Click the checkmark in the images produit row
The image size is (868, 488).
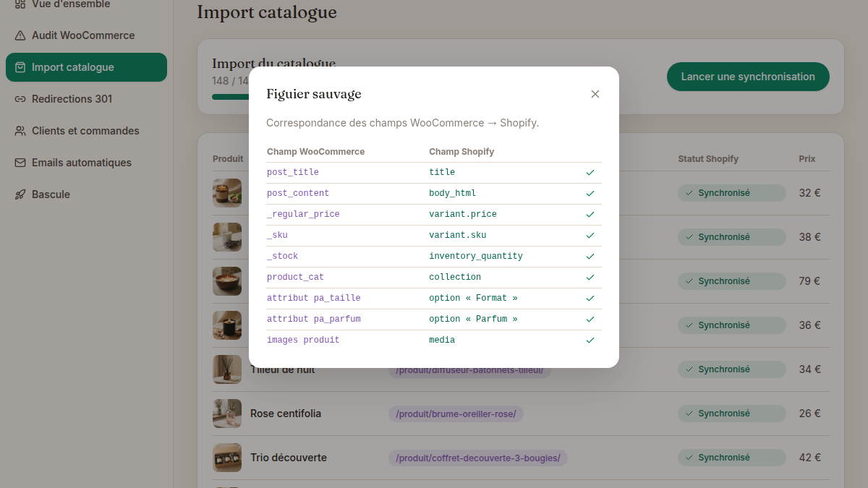590,341
